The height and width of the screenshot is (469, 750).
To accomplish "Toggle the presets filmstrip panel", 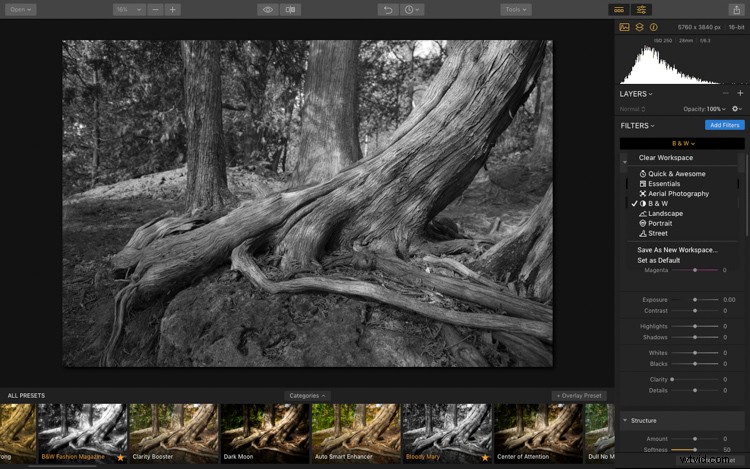I will click(619, 10).
